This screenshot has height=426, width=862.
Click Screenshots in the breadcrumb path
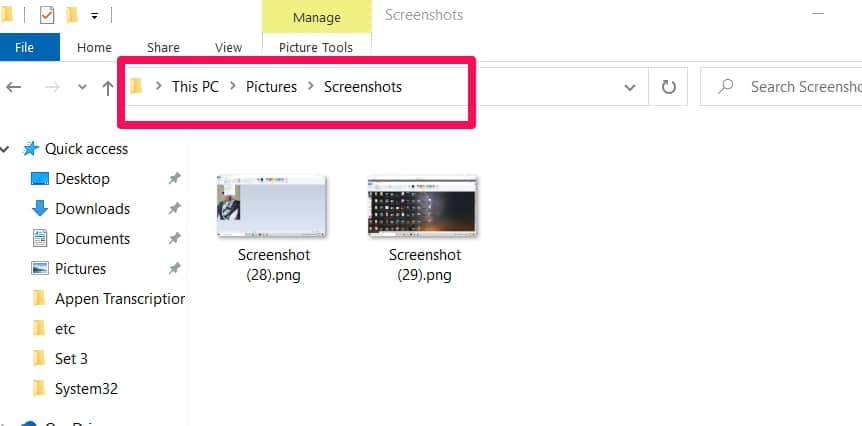(x=363, y=87)
